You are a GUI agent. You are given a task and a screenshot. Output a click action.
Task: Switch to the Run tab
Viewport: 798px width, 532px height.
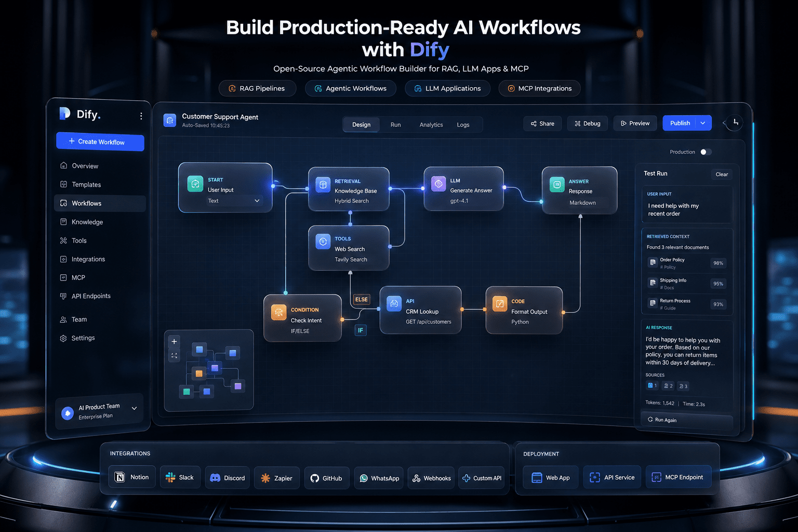tap(395, 125)
